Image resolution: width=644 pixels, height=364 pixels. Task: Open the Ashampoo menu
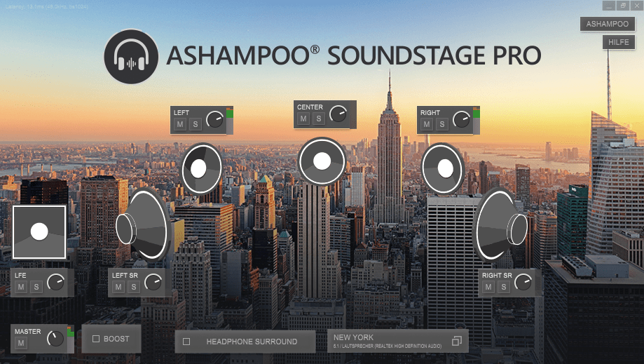(608, 24)
